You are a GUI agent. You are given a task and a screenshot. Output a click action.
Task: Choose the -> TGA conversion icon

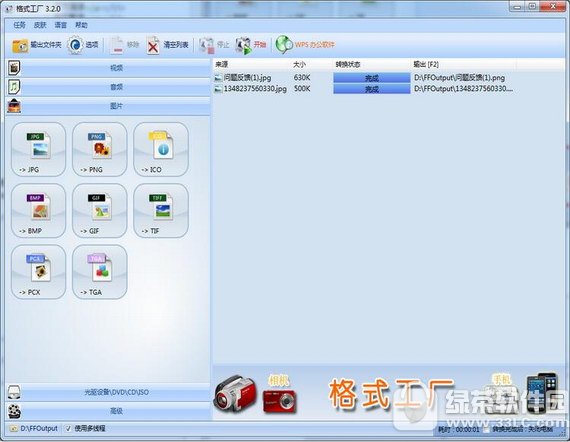(x=100, y=272)
